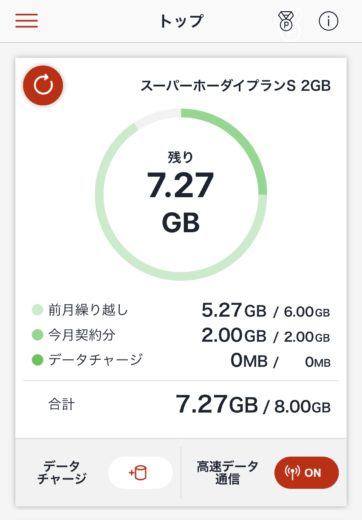Viewport: 362px width, 520px height.
Task: Tap the 合計 7.27GB total row
Action: click(181, 405)
